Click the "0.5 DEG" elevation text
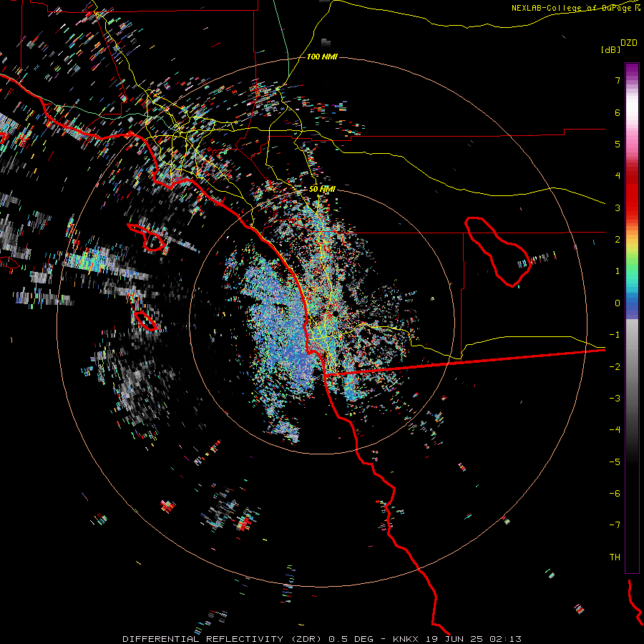 (351, 639)
